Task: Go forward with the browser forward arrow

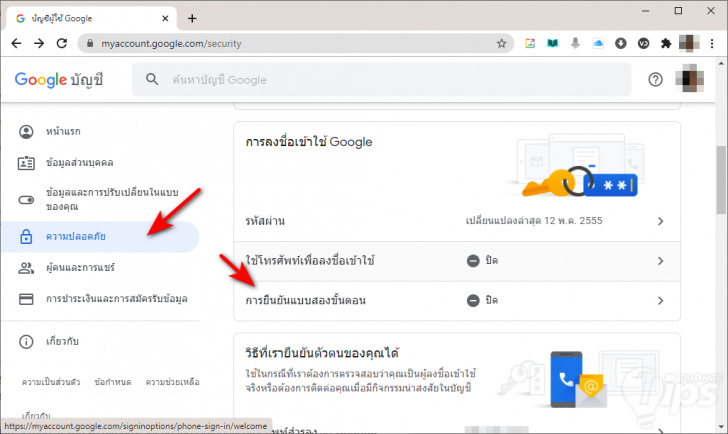Action: point(39,44)
